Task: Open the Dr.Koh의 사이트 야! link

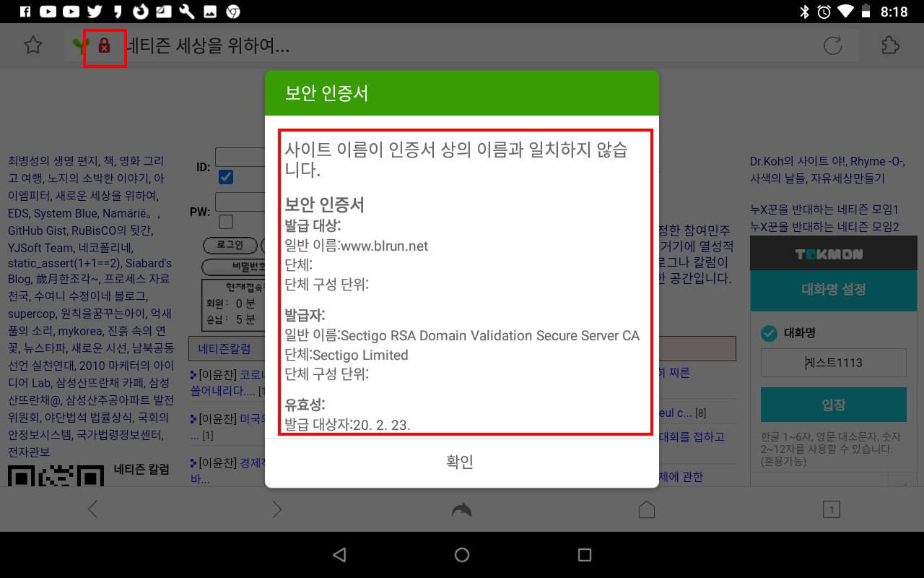Action: click(x=798, y=161)
